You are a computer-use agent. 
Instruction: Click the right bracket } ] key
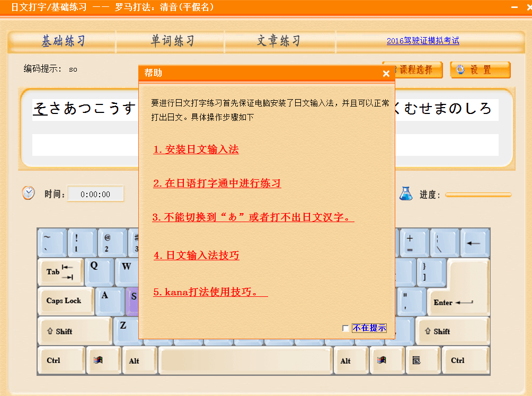[x=431, y=271]
